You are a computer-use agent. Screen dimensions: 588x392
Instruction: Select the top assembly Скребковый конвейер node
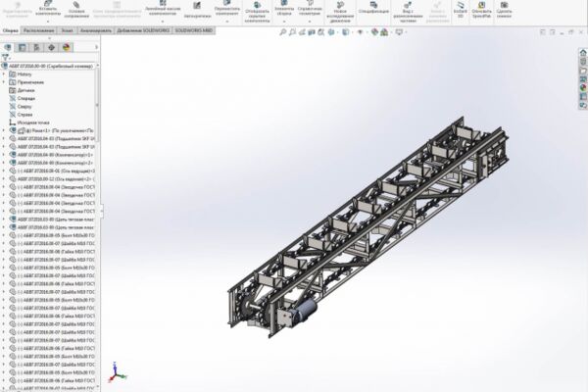[x=47, y=66]
